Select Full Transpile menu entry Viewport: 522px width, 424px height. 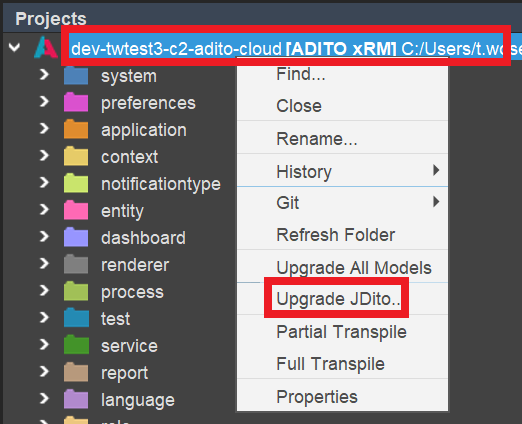[342, 363]
